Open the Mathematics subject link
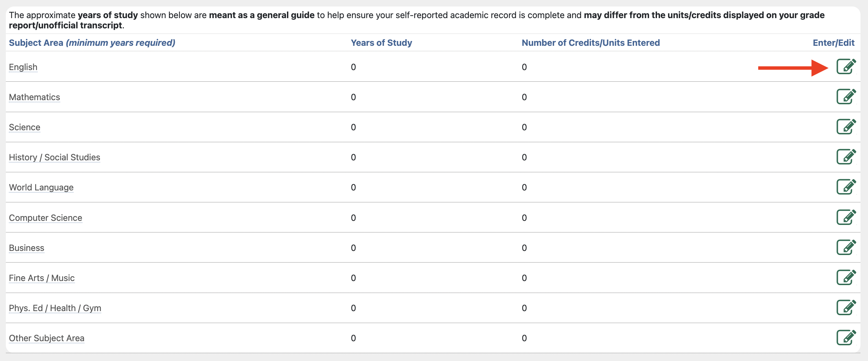The height and width of the screenshot is (361, 868). coord(34,97)
